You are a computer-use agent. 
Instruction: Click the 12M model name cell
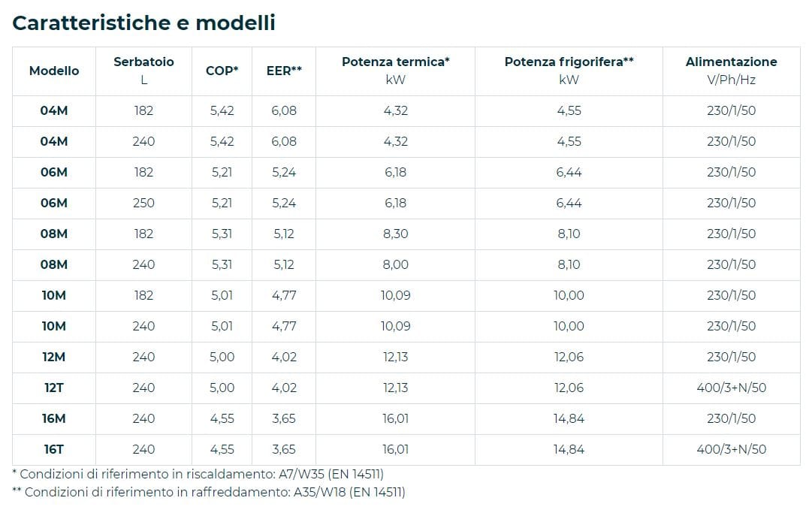point(54,357)
